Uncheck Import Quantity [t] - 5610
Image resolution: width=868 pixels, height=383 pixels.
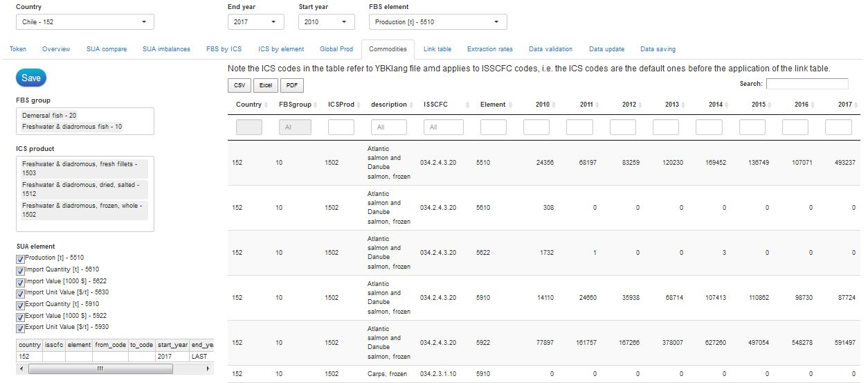(x=20, y=271)
